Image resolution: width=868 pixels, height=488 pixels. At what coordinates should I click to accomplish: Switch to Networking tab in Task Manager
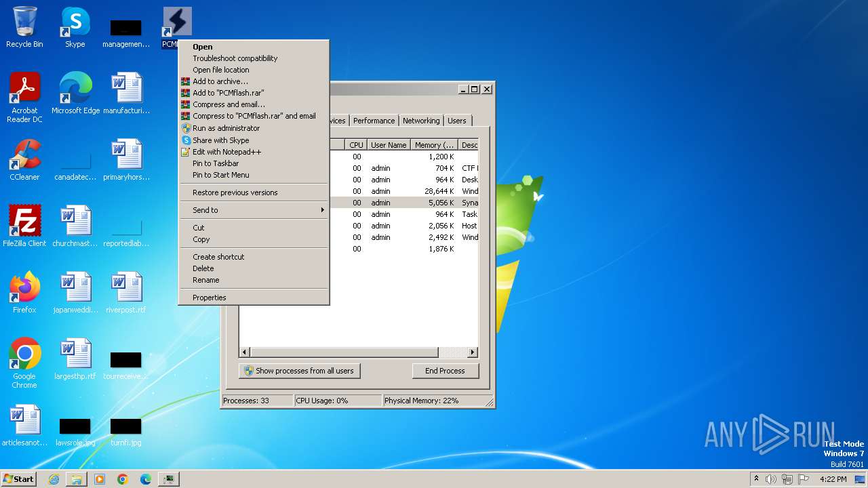[421, 121]
